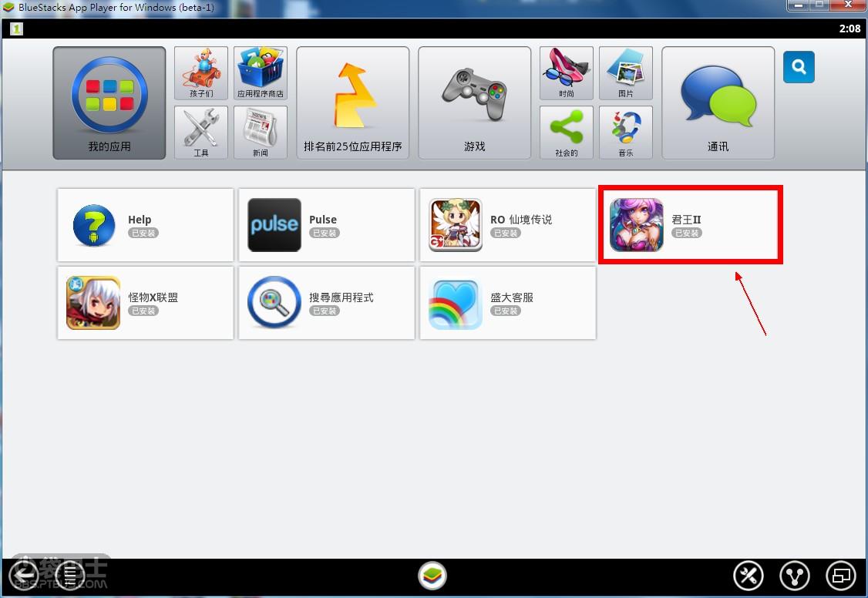The width and height of the screenshot is (868, 598).
Task: Open the 我的应用 (My Apps) category
Action: pyautogui.click(x=109, y=103)
